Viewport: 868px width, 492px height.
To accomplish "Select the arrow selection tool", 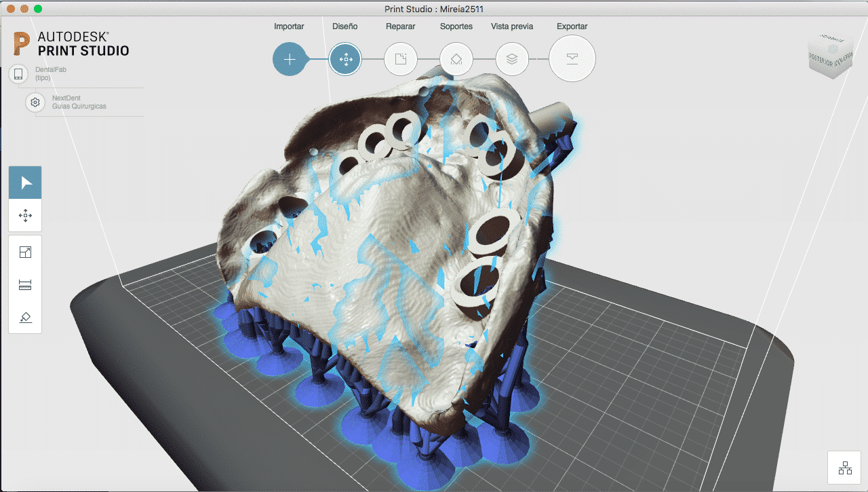I will tap(26, 183).
